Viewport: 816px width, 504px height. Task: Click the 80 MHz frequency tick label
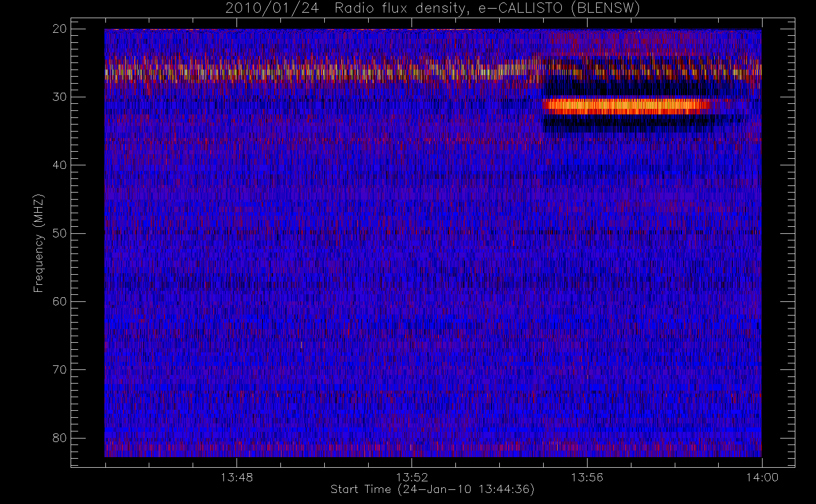tap(60, 437)
